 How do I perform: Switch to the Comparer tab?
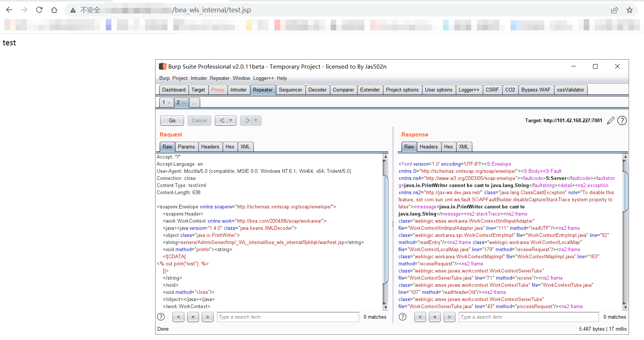tap(343, 90)
